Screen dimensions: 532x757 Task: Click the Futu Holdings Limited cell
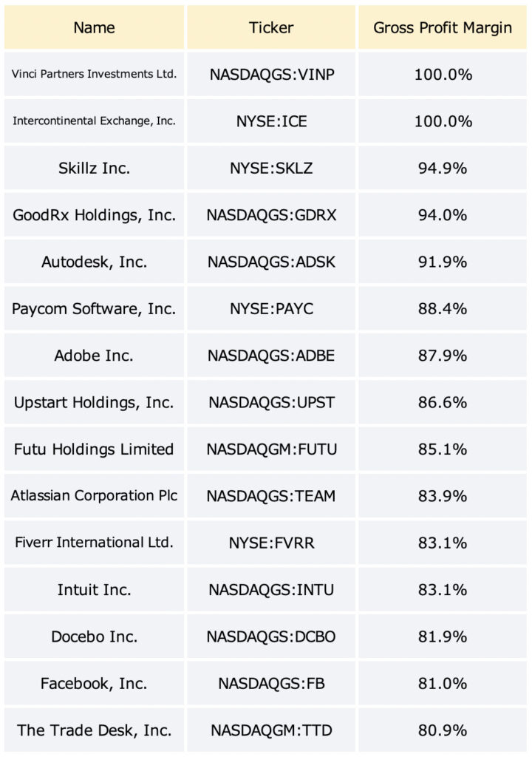click(94, 449)
